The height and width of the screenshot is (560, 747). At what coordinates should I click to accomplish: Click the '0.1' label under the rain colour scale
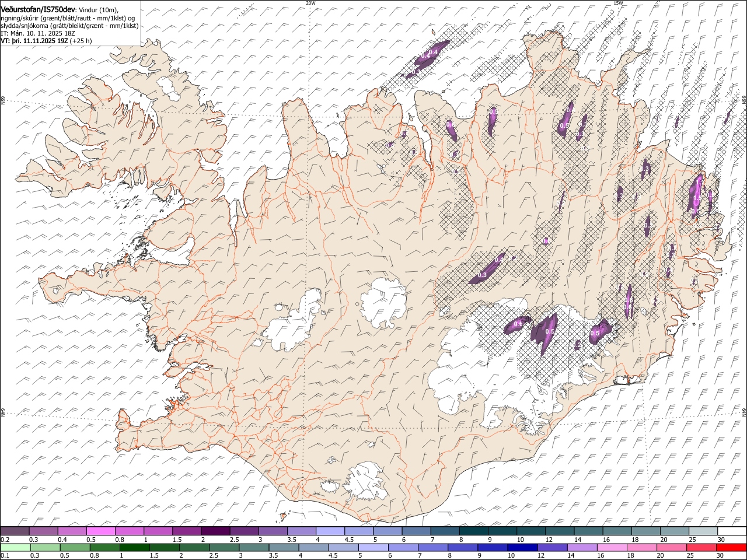[4, 556]
